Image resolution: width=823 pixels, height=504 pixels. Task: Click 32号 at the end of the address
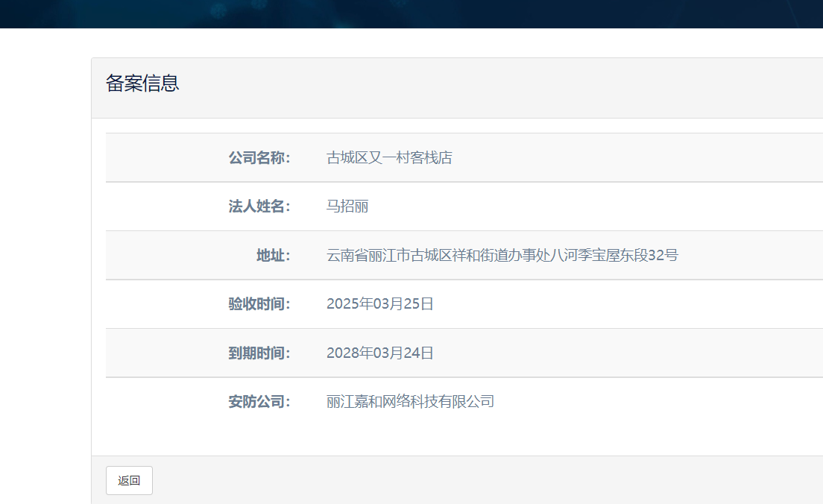(x=663, y=256)
